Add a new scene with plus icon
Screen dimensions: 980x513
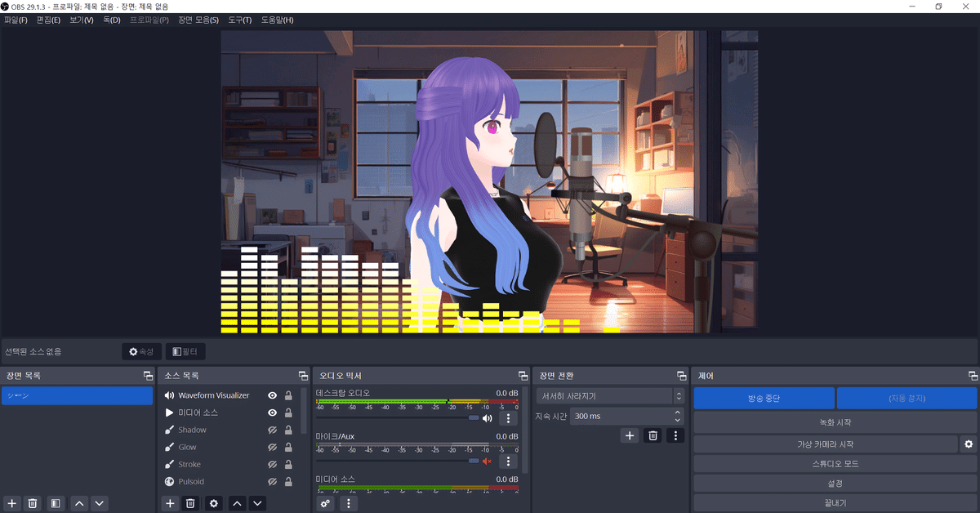tap(12, 503)
